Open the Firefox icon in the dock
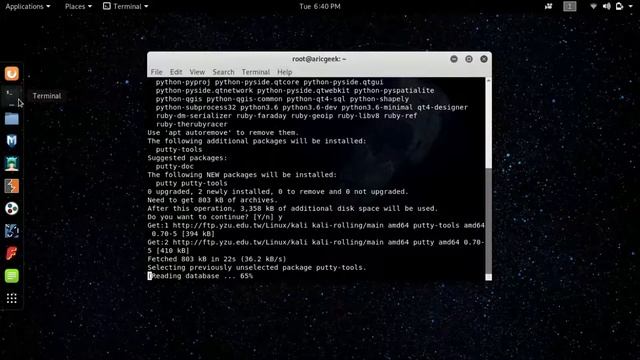Image resolution: width=640 pixels, height=360 pixels. click(11, 73)
